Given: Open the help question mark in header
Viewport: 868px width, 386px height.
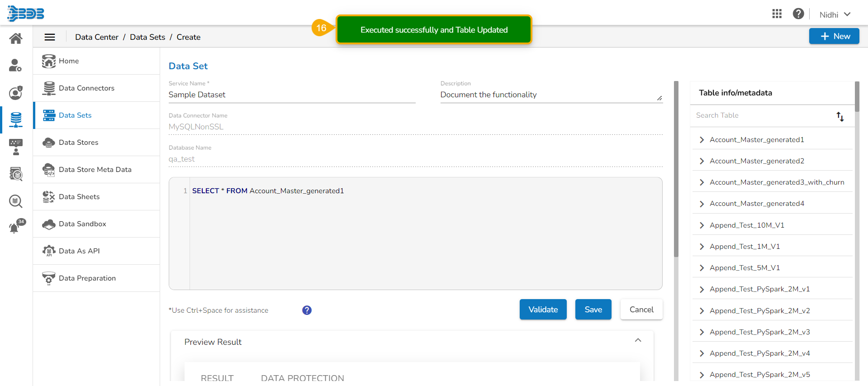Looking at the screenshot, I should pos(798,14).
